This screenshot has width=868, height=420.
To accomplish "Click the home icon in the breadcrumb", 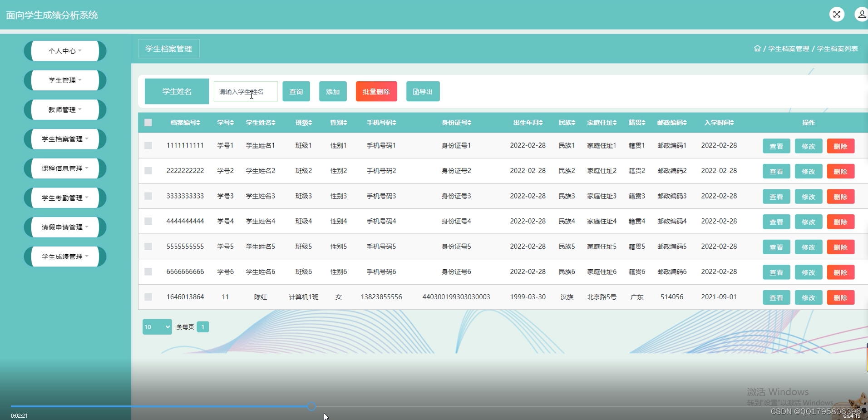I will click(x=757, y=48).
